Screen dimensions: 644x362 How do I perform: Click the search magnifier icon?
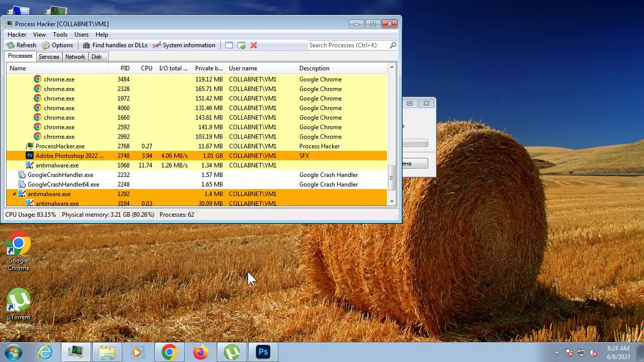[393, 45]
